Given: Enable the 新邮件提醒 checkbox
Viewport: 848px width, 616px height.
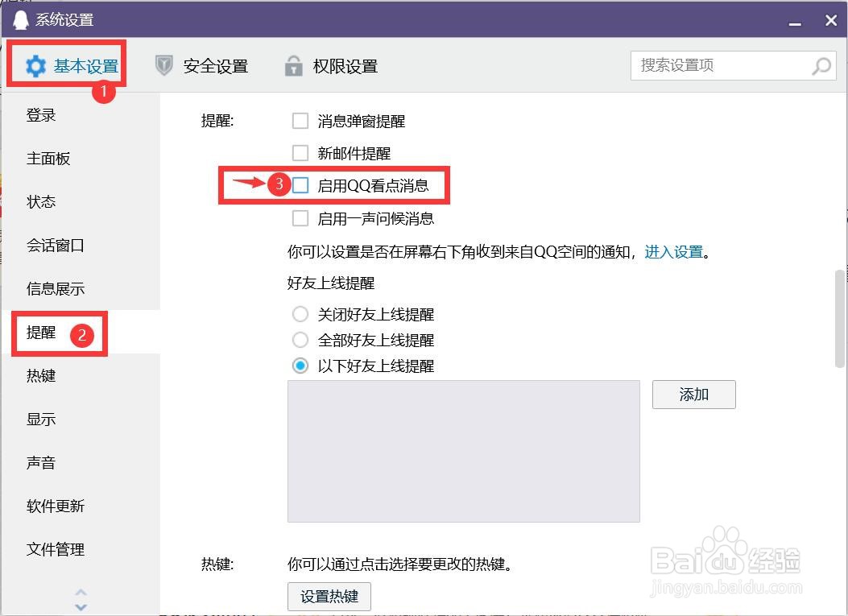Looking at the screenshot, I should [x=300, y=153].
